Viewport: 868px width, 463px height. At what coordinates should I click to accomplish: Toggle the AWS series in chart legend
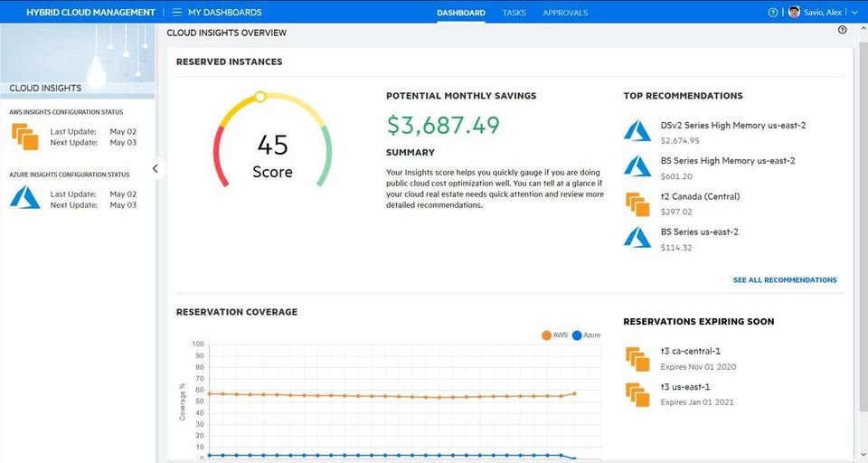tap(554, 335)
